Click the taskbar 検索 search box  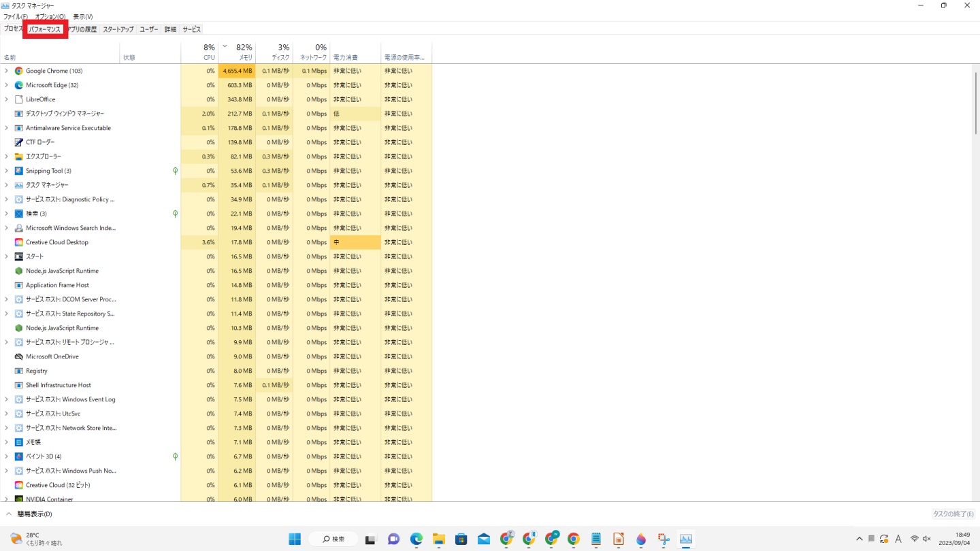tap(333, 539)
